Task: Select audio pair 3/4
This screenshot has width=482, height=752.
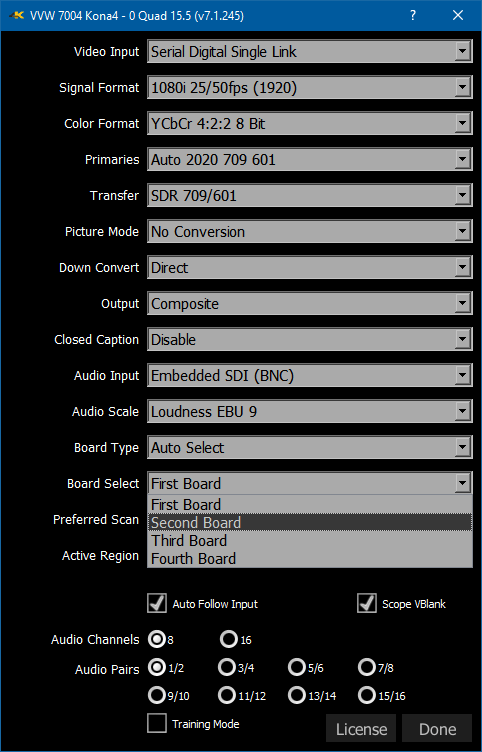Action: coord(226,667)
